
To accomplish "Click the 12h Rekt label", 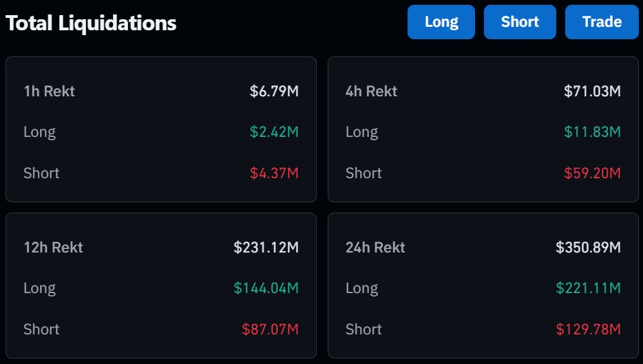I will (53, 247).
